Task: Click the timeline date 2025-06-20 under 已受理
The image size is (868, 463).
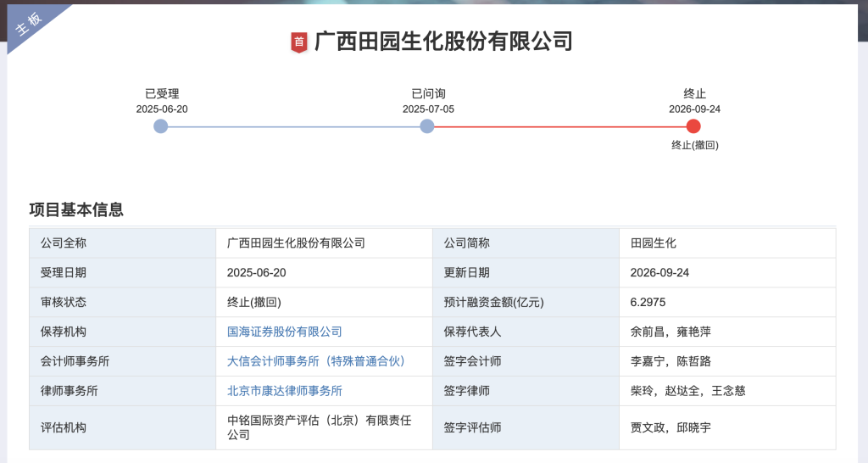Action: 162,109
